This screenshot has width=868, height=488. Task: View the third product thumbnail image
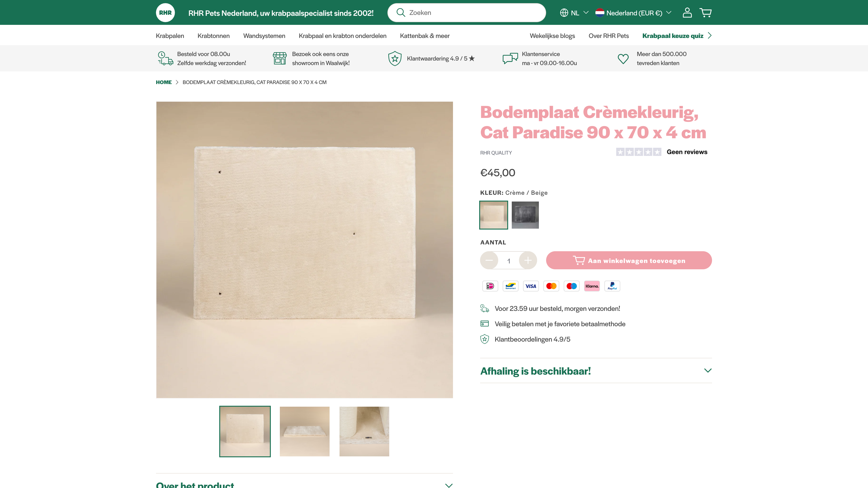click(x=364, y=432)
